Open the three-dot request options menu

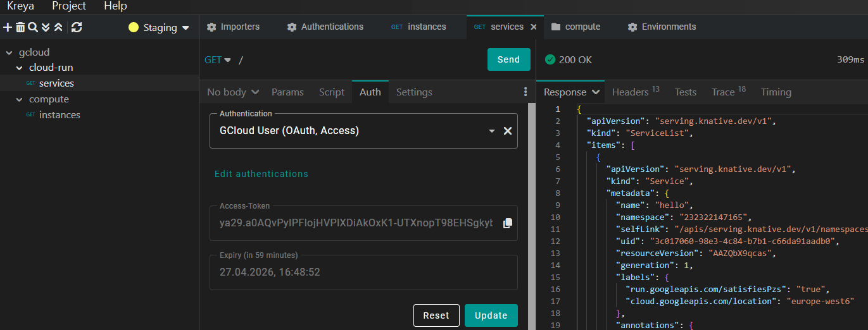[x=525, y=92]
